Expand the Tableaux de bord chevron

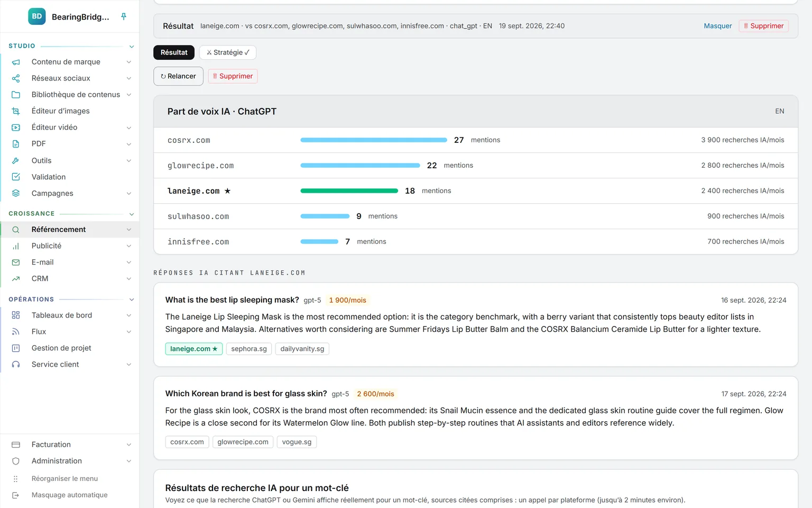(x=129, y=315)
